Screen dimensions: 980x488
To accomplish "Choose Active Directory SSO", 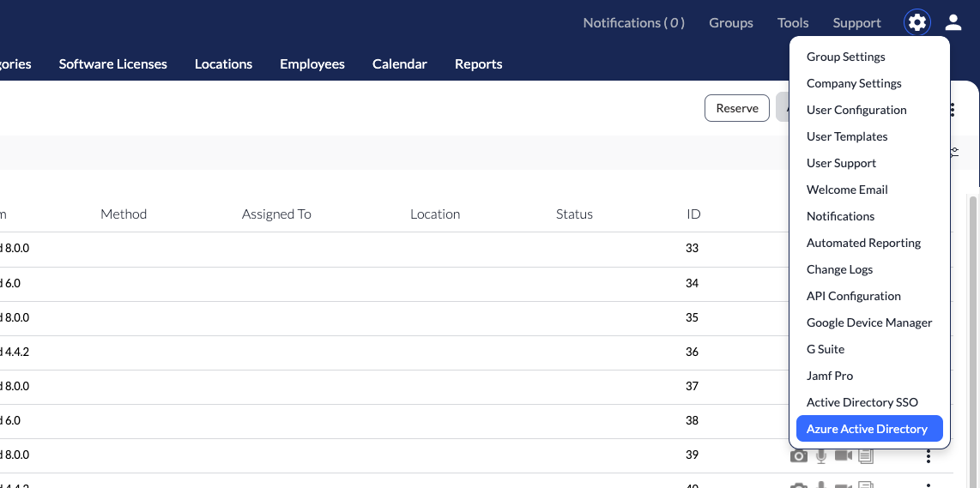I will 862,401.
